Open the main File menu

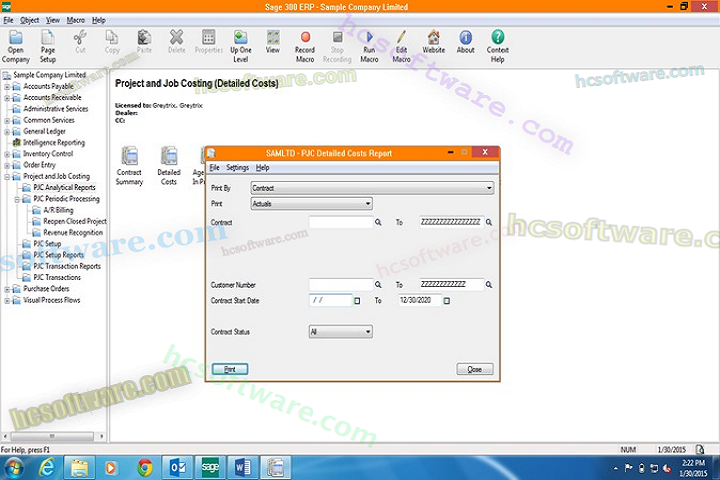pyautogui.click(x=8, y=20)
